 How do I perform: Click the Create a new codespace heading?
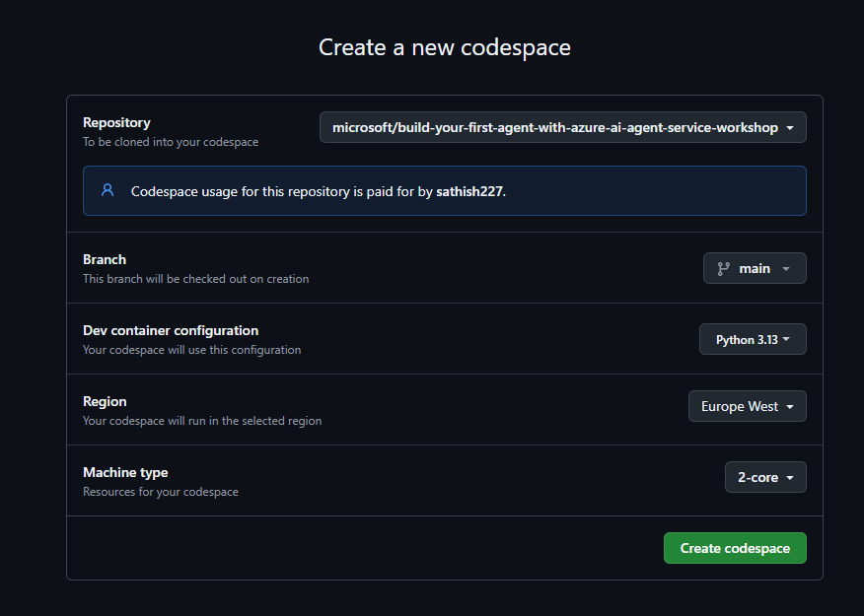click(x=445, y=47)
